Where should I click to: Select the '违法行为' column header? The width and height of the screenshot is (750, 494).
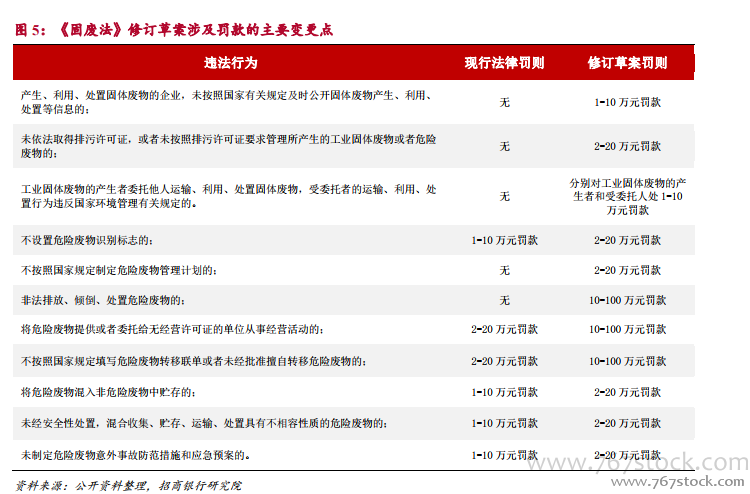pos(231,63)
